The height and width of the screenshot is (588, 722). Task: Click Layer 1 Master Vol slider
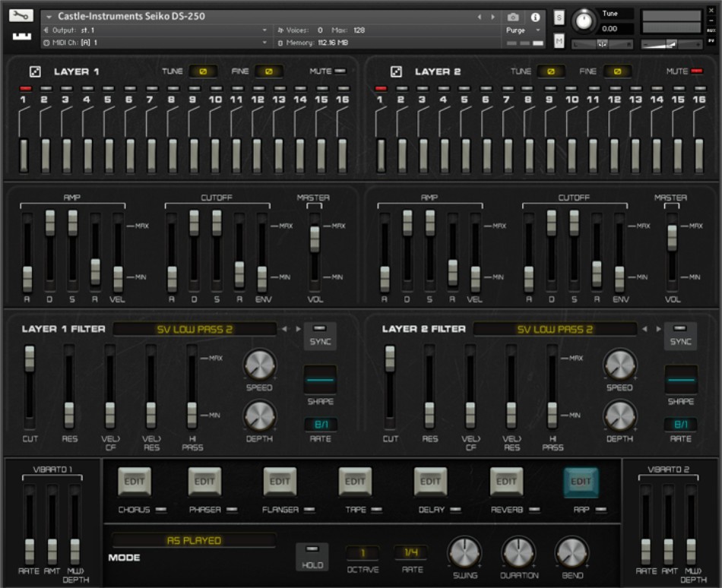[315, 239]
